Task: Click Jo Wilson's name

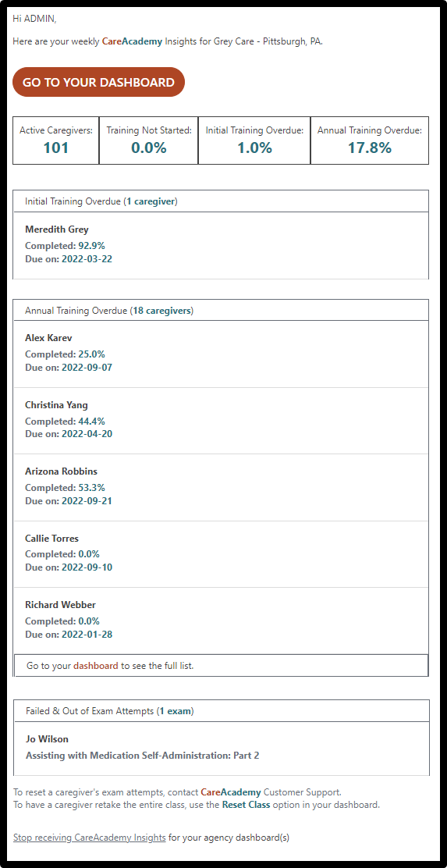Action: tap(47, 739)
